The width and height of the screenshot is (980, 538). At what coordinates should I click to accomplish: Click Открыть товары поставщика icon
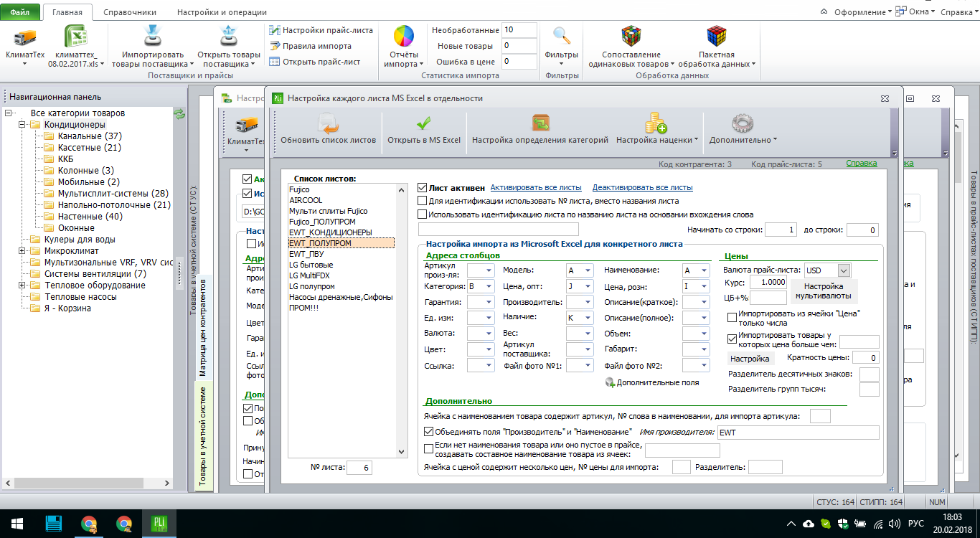[x=228, y=37]
